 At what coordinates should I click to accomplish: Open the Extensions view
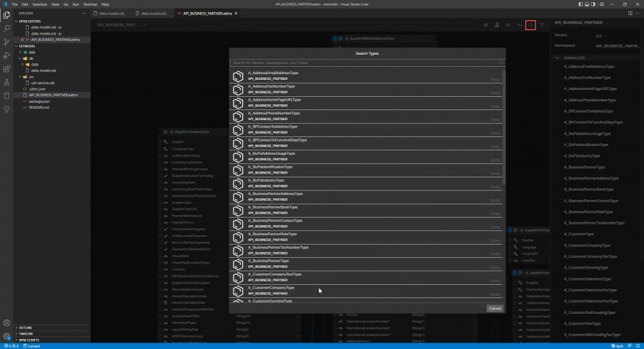(x=6, y=69)
